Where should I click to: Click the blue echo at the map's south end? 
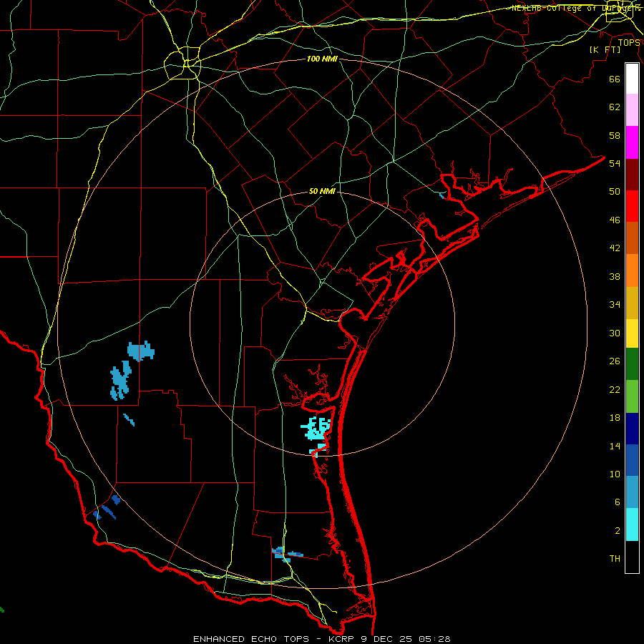pos(286,555)
